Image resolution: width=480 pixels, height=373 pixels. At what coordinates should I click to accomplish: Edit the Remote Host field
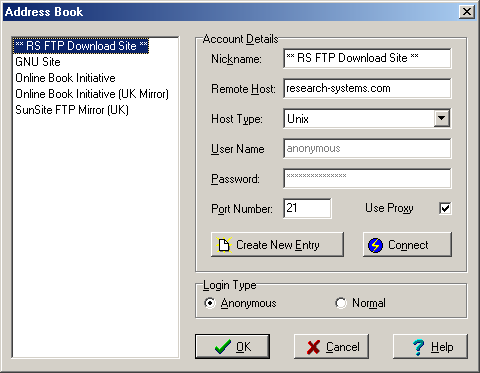pos(367,88)
